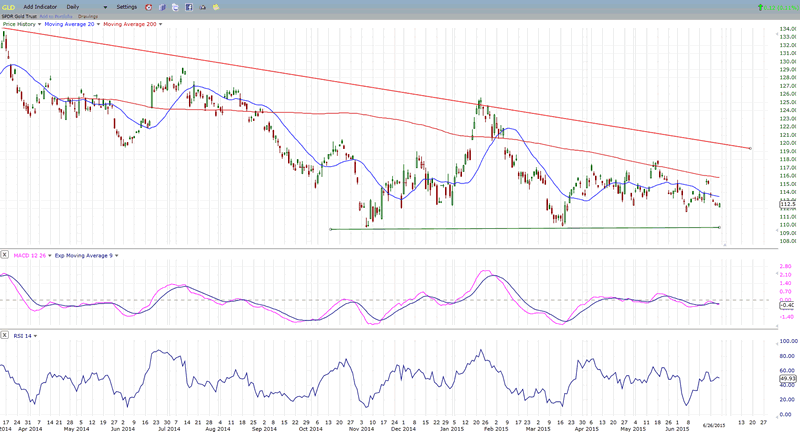
Task: Click the red alarm clock icon
Action: point(148,7)
